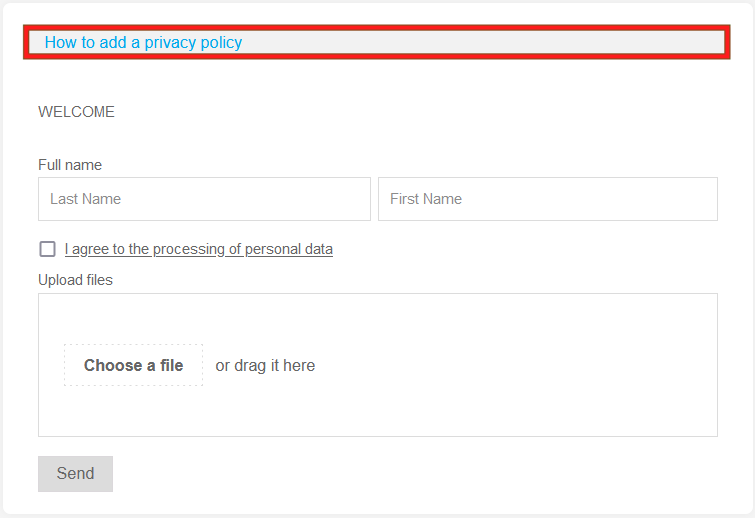755x518 pixels.
Task: Tick the personal data agreement checkbox
Action: tap(47, 249)
